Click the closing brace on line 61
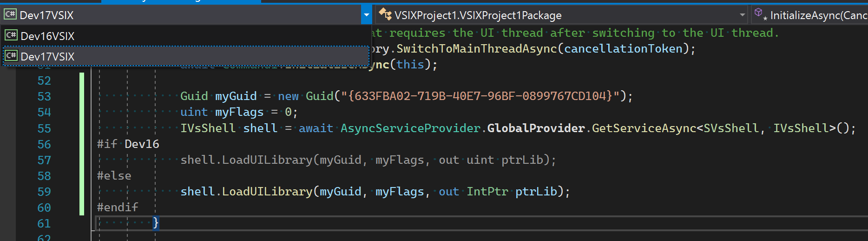 coord(156,223)
